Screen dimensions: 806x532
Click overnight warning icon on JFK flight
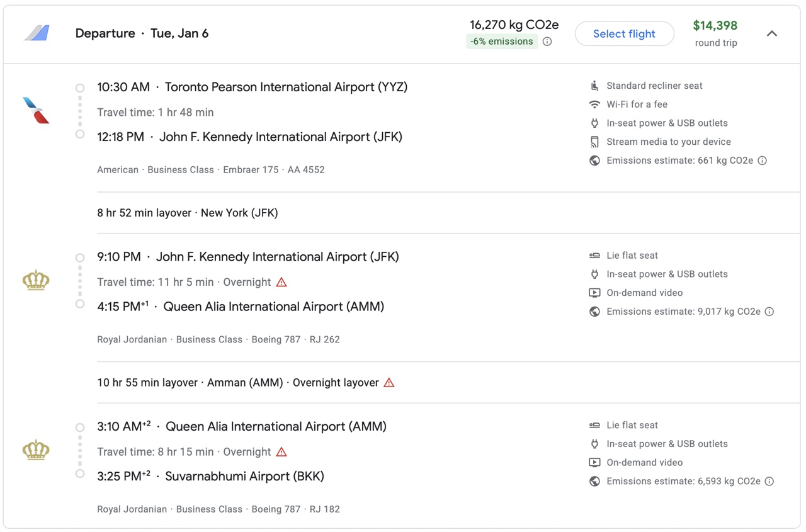click(x=281, y=282)
